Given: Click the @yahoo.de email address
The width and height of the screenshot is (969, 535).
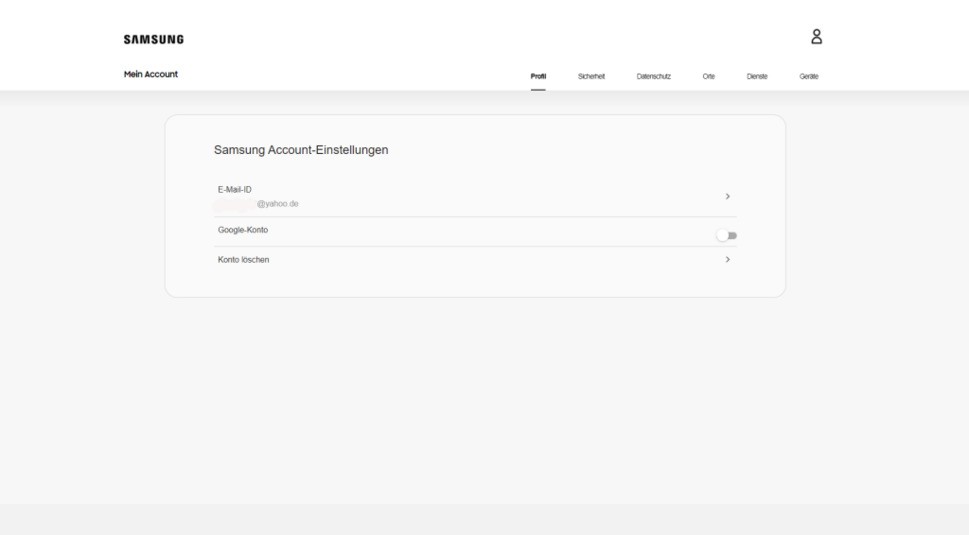Looking at the screenshot, I should [277, 204].
